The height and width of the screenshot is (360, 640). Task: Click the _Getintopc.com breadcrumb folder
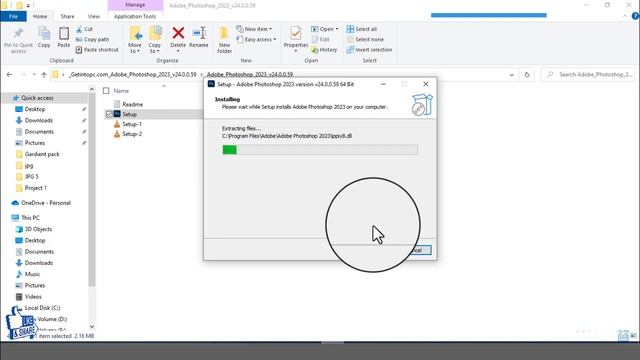coord(133,74)
